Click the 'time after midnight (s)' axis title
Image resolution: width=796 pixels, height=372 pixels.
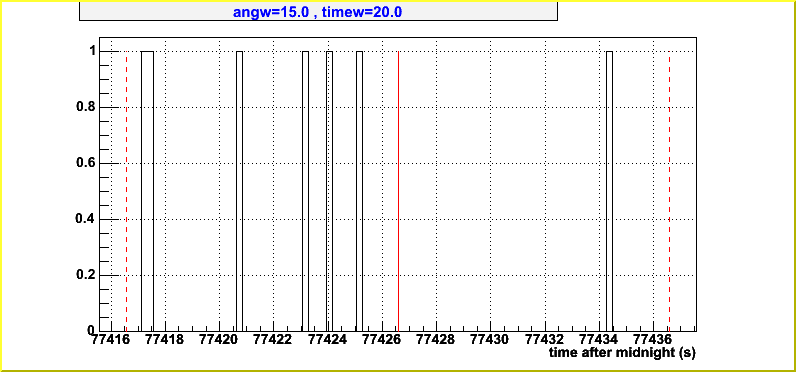click(x=622, y=352)
